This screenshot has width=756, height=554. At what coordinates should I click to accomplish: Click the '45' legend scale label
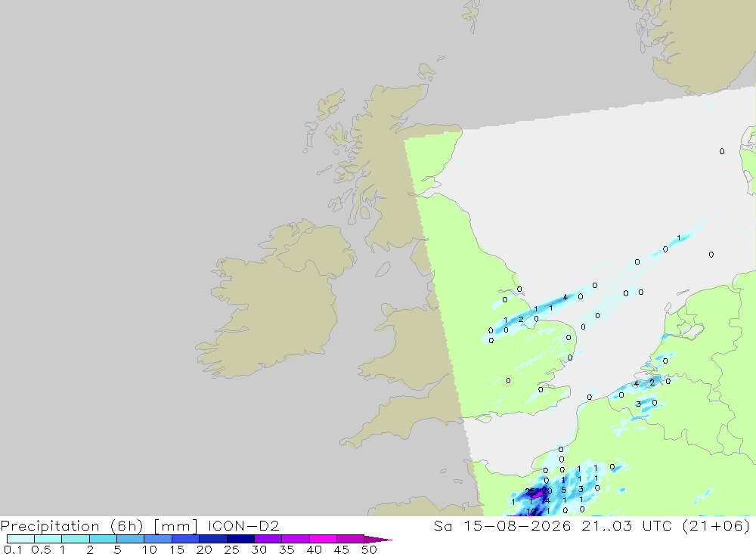pos(342,549)
